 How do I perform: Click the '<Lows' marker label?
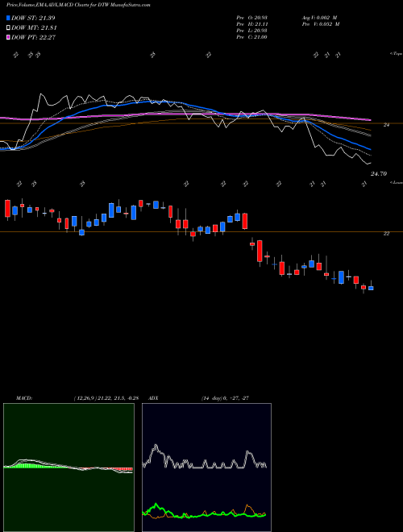(x=396, y=182)
